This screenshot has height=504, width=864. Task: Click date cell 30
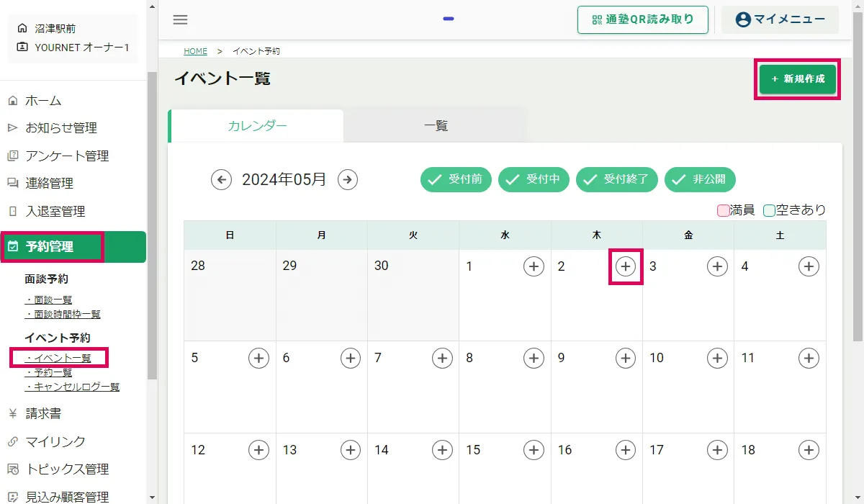(x=413, y=295)
